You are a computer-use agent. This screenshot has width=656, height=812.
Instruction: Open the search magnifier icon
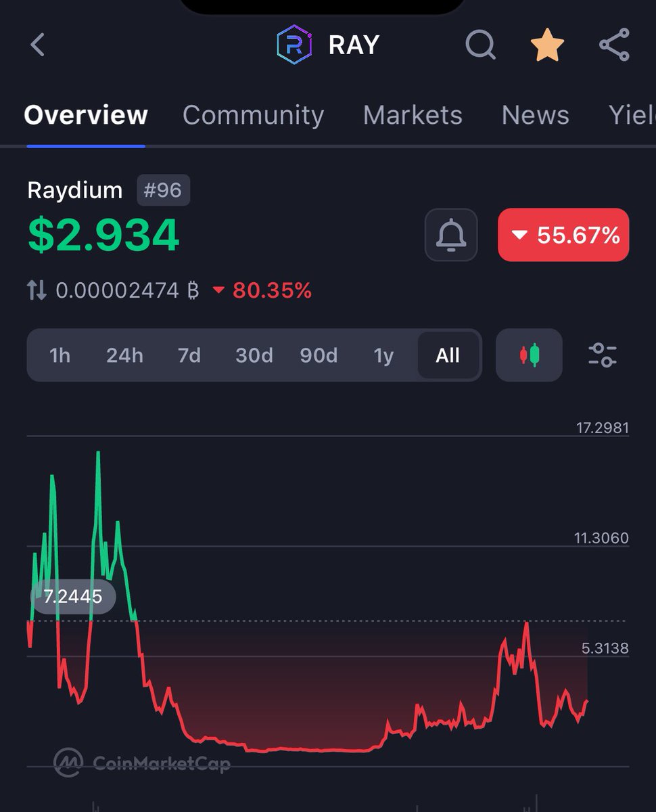click(481, 46)
